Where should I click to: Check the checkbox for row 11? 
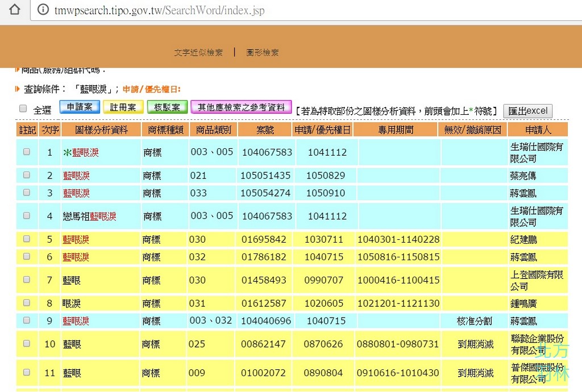(27, 372)
